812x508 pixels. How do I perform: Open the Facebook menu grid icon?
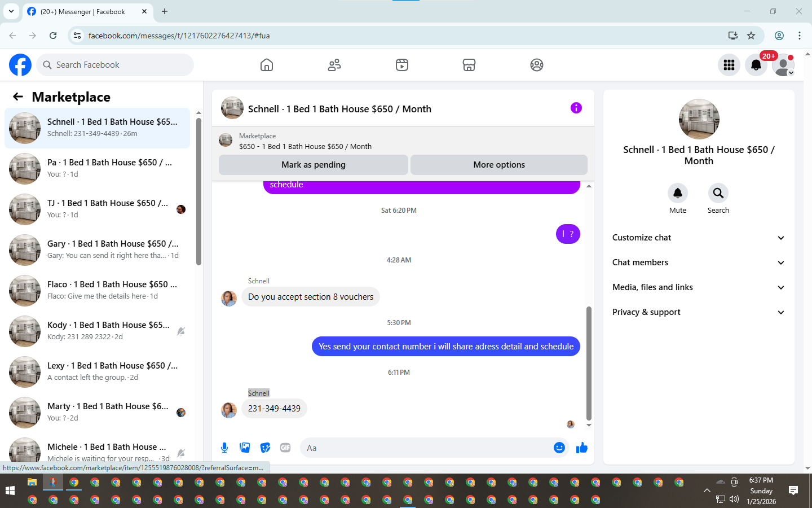729,65
